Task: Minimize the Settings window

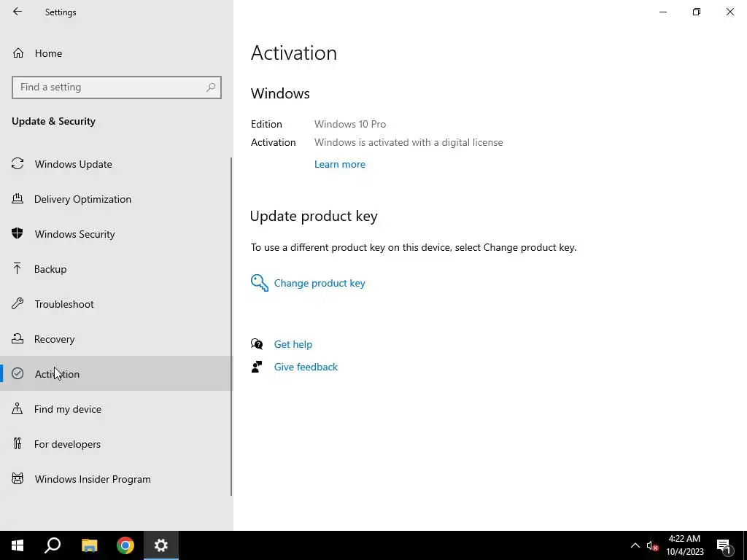Action: pyautogui.click(x=662, y=12)
